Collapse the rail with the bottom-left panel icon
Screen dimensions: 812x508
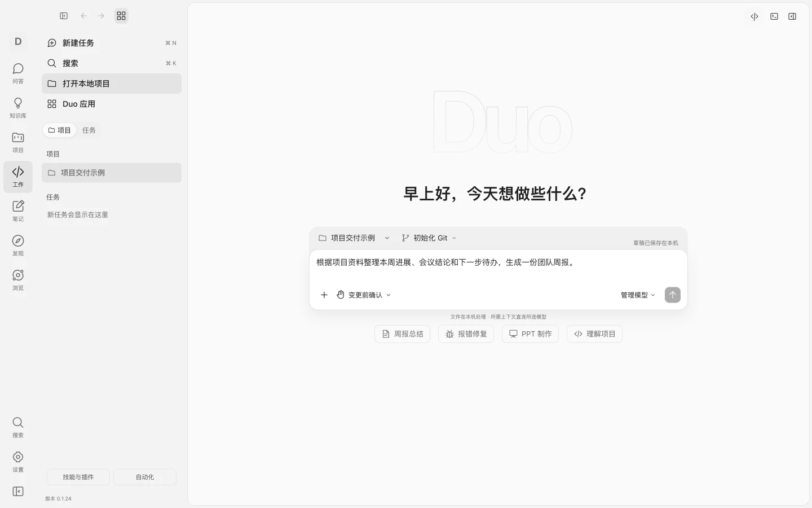(18, 492)
